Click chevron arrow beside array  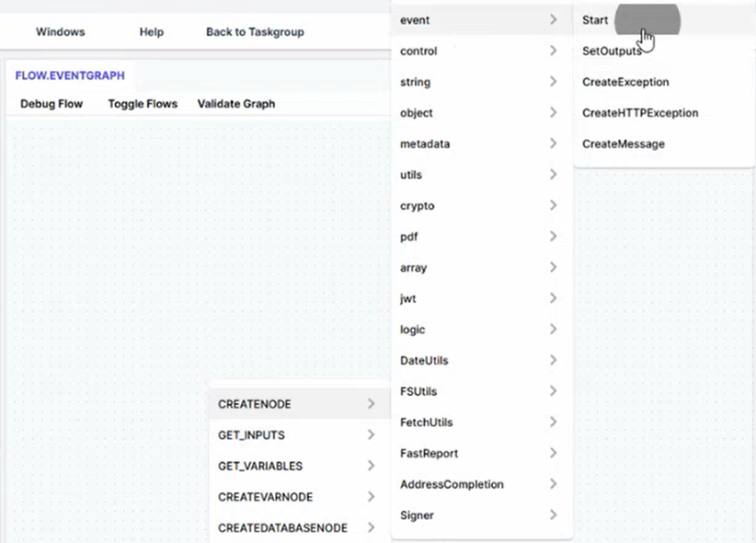pyautogui.click(x=553, y=267)
